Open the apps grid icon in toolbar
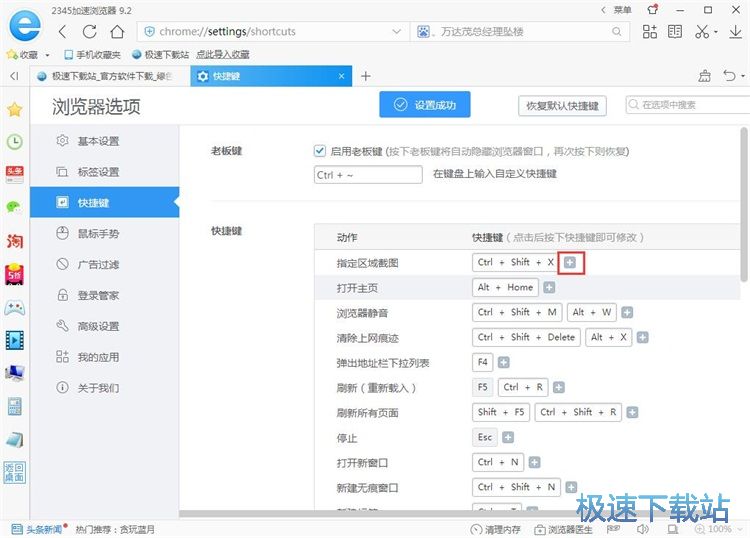The height and width of the screenshot is (538, 750). pyautogui.click(x=650, y=32)
